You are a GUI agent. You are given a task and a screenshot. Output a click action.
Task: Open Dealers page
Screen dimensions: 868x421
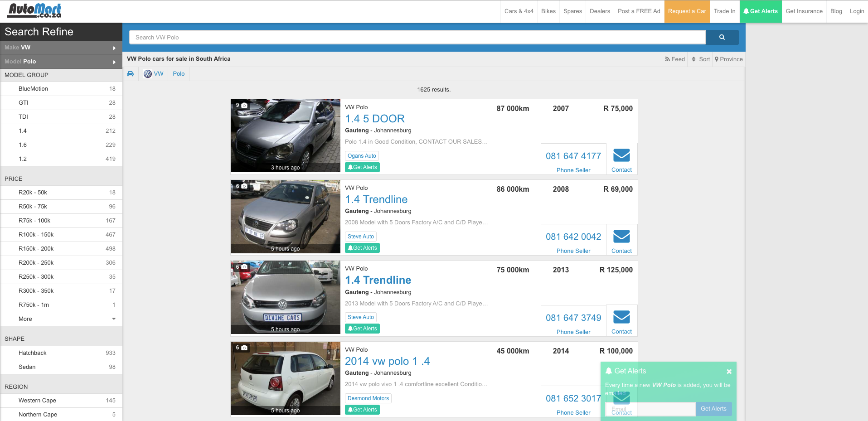click(600, 11)
